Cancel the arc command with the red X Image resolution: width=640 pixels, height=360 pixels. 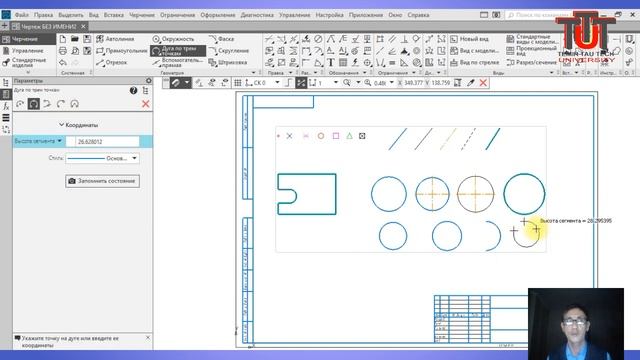[x=146, y=104]
